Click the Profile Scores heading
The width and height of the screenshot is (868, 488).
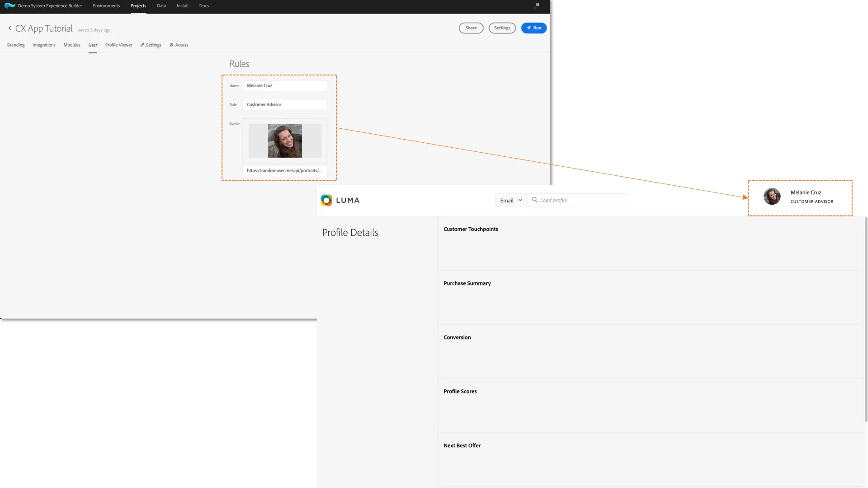(x=460, y=391)
